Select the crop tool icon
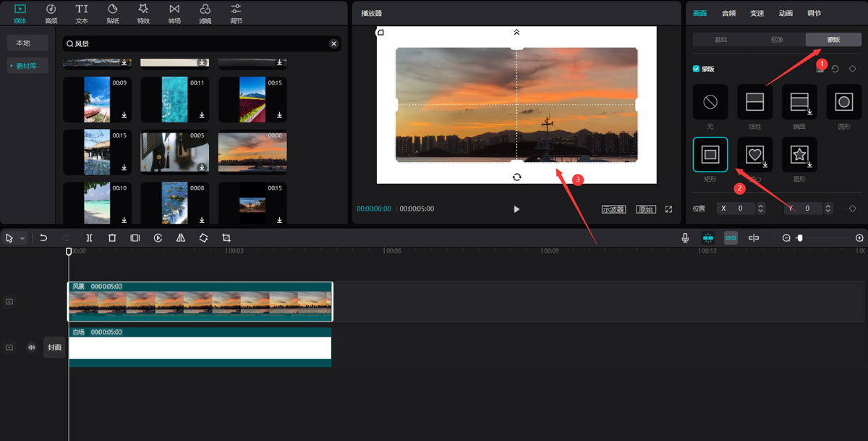The width and height of the screenshot is (868, 441). coord(226,238)
